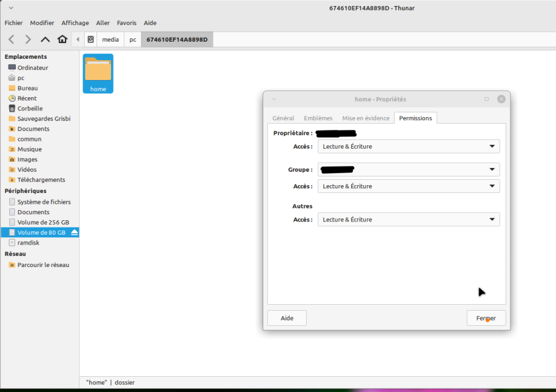Screen dimensions: 556x392
Task: Click the ramdisk device icon
Action: click(12, 243)
